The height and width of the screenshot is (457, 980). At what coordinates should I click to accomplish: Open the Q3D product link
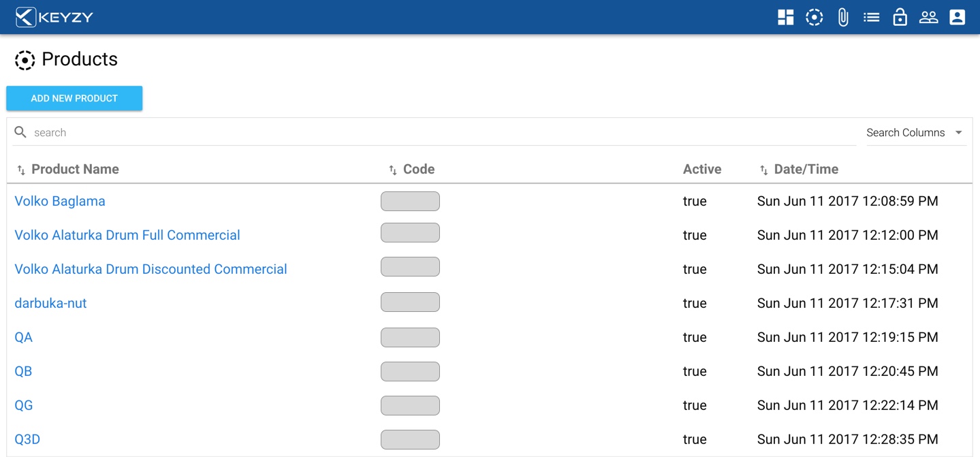pyautogui.click(x=27, y=439)
